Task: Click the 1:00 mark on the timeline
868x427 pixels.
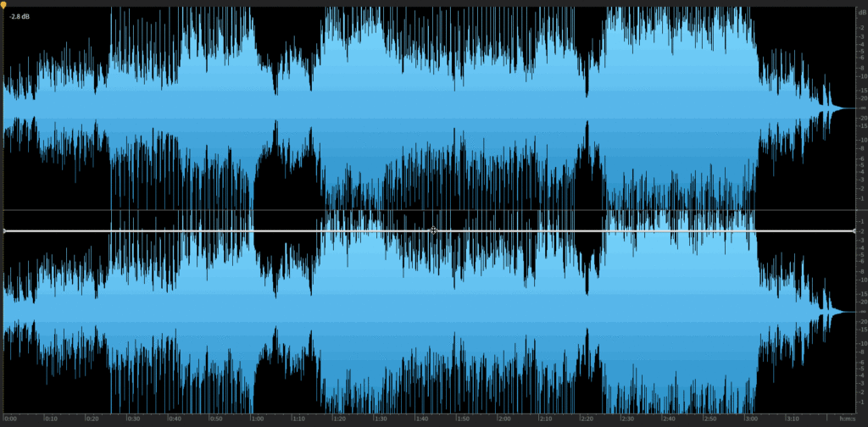Action: point(257,419)
